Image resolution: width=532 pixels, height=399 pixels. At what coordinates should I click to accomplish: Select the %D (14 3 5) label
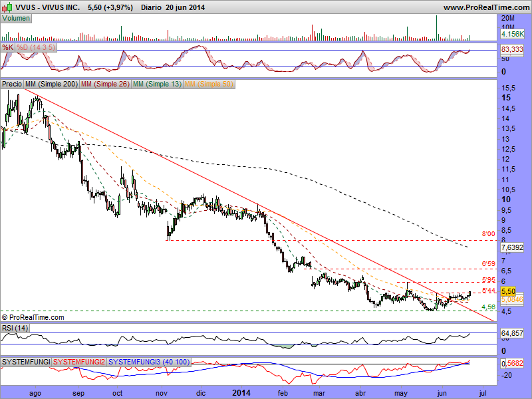click(36, 47)
